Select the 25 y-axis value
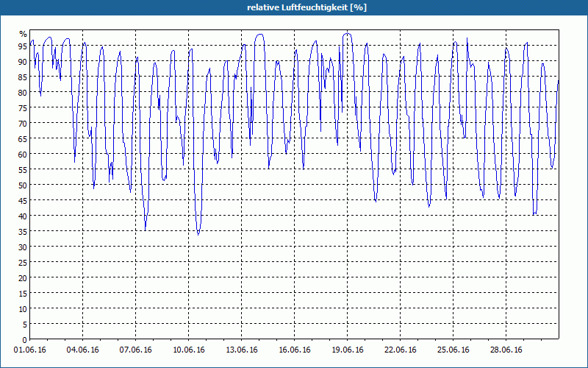Image resolution: width=588 pixels, height=368 pixels. (23, 262)
